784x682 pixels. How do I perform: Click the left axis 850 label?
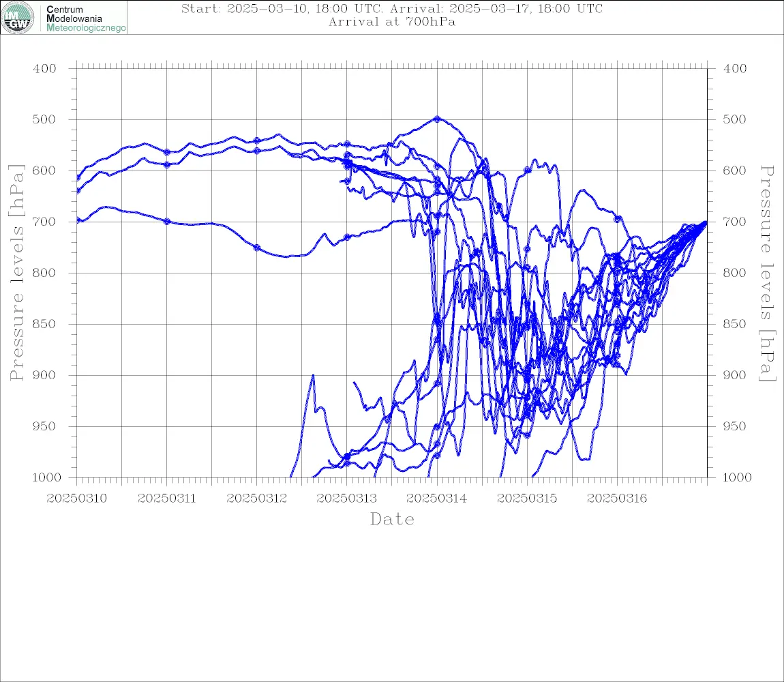click(44, 324)
